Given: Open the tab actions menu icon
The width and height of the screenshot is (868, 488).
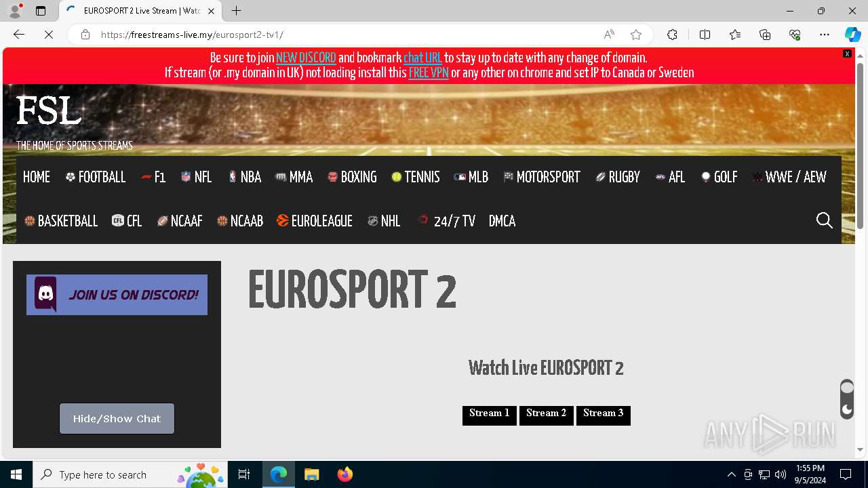Looking at the screenshot, I should click(41, 11).
